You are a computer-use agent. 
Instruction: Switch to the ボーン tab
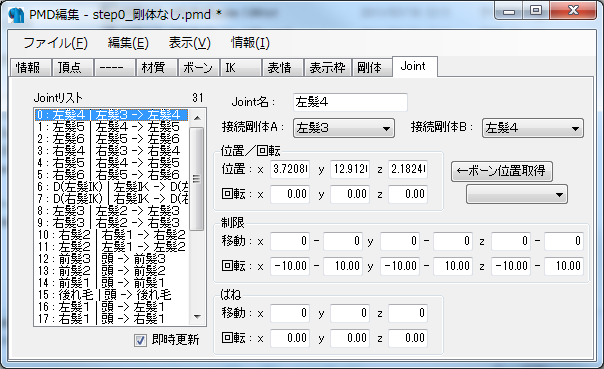point(198,68)
